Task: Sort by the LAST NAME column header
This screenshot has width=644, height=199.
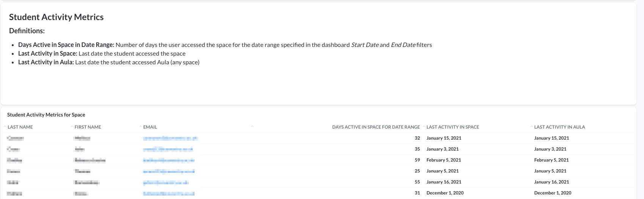Action: point(20,127)
